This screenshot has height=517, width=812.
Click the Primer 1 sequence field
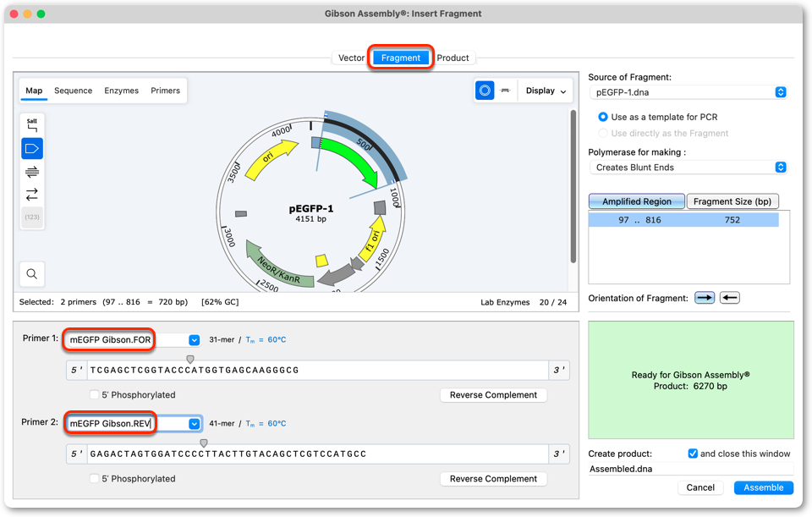317,370
